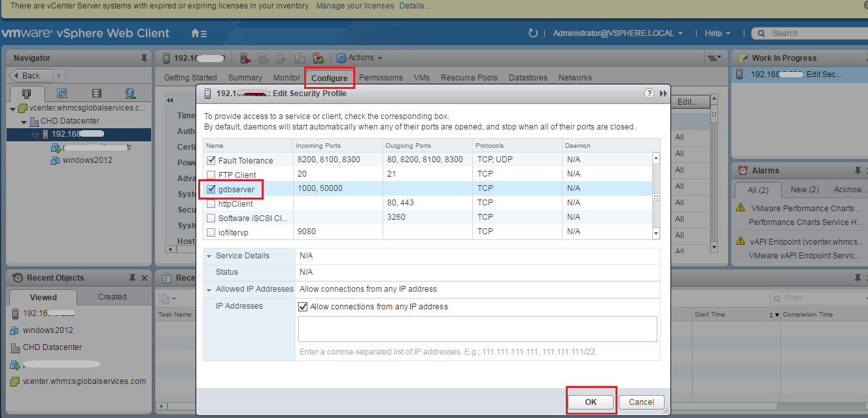Pin the Navigator panel
The width and height of the screenshot is (868, 418).
click(144, 58)
